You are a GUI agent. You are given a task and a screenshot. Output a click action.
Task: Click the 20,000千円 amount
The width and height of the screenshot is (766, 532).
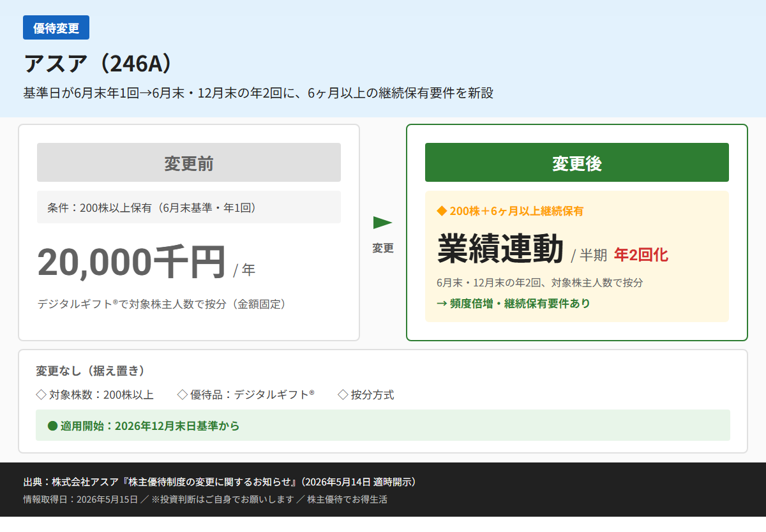tap(131, 262)
